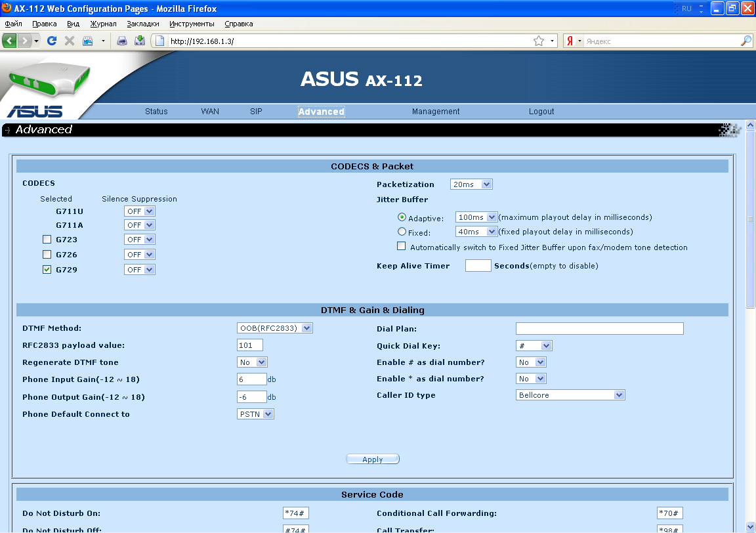Bookmark page with star icon

pyautogui.click(x=539, y=41)
